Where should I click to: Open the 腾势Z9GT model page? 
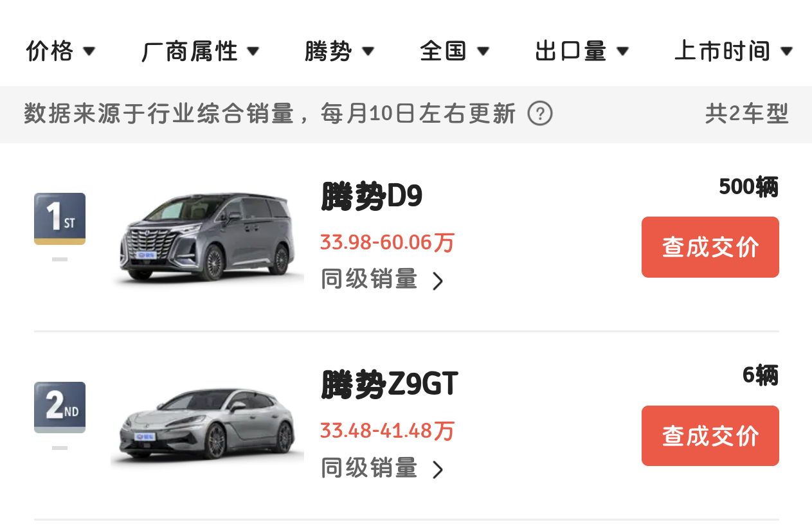(x=388, y=384)
